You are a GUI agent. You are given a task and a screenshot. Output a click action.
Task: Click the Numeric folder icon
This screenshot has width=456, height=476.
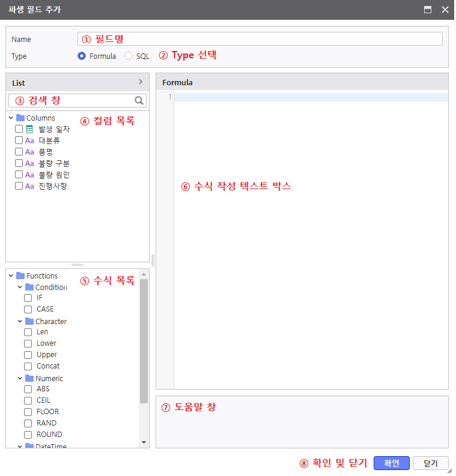click(x=29, y=379)
